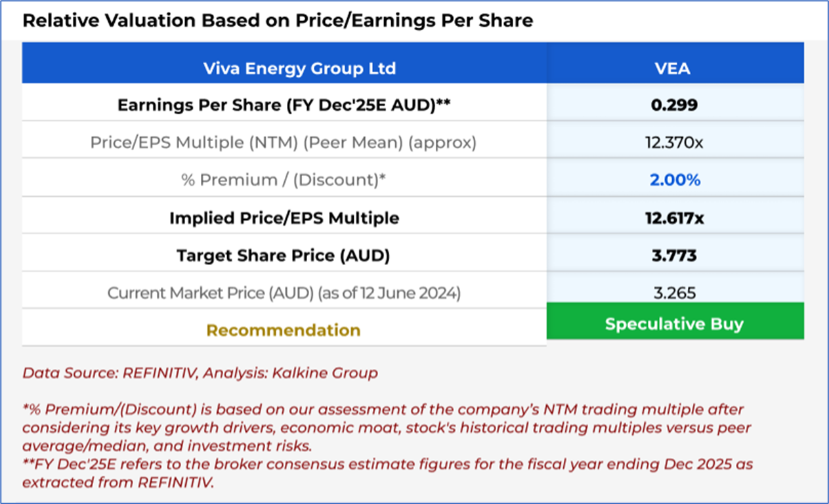Click the 12.370x peer mean value

click(674, 142)
